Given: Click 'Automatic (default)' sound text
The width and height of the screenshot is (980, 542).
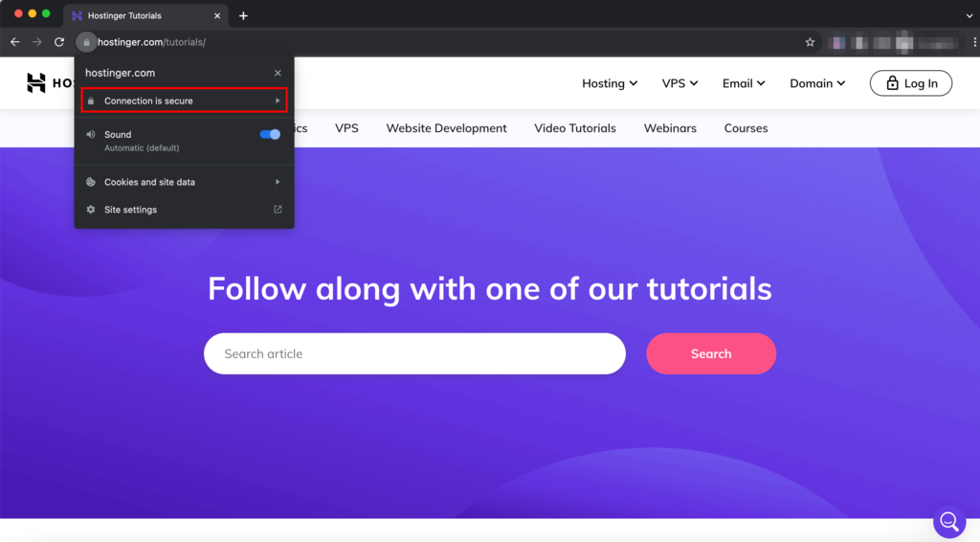Looking at the screenshot, I should [x=142, y=148].
